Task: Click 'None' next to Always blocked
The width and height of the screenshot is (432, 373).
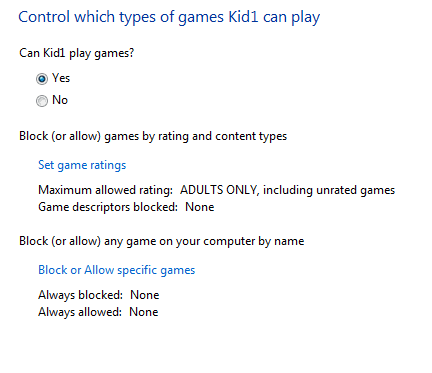Action: [145, 295]
